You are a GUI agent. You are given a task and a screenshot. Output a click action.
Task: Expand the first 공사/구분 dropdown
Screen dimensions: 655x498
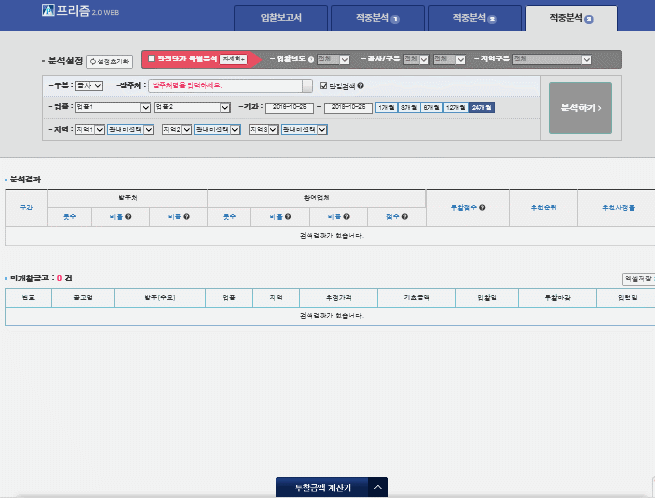(x=416, y=59)
